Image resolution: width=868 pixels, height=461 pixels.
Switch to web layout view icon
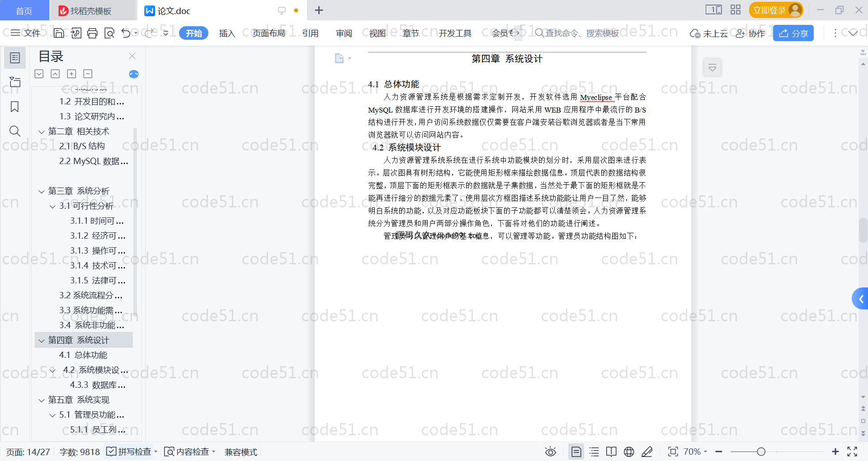pos(629,452)
